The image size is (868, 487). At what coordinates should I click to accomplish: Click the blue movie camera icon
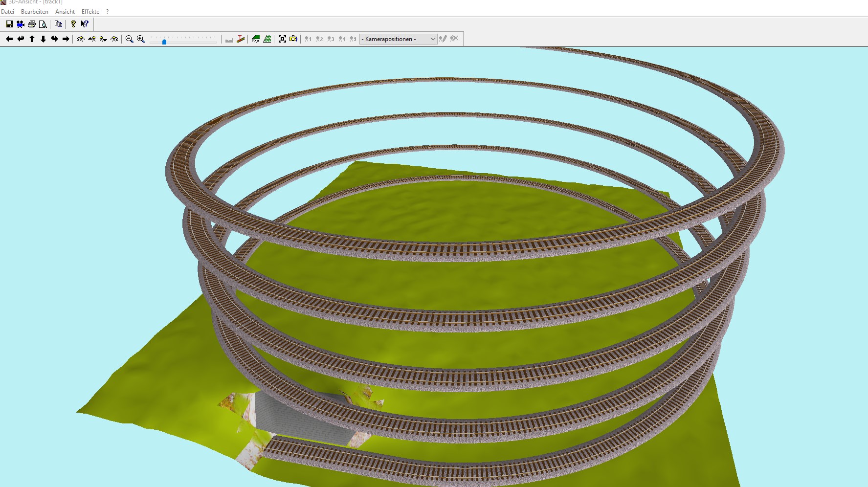(21, 24)
